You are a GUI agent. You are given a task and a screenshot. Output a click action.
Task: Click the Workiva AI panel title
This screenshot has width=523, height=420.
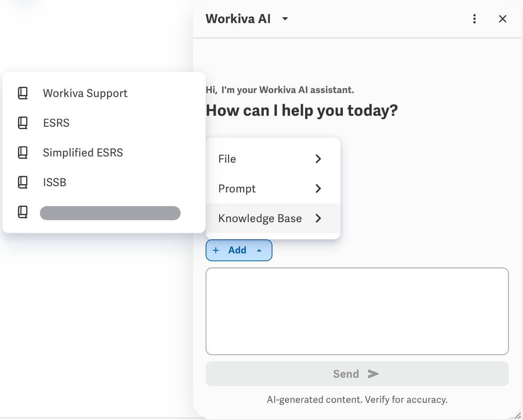(238, 19)
